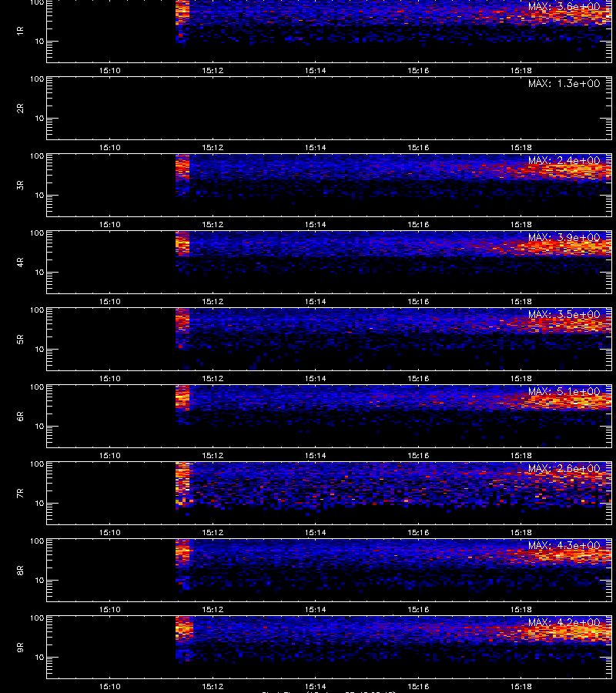
Task: Click the 15:12 tick label under 2R panel
Action: pos(213,148)
